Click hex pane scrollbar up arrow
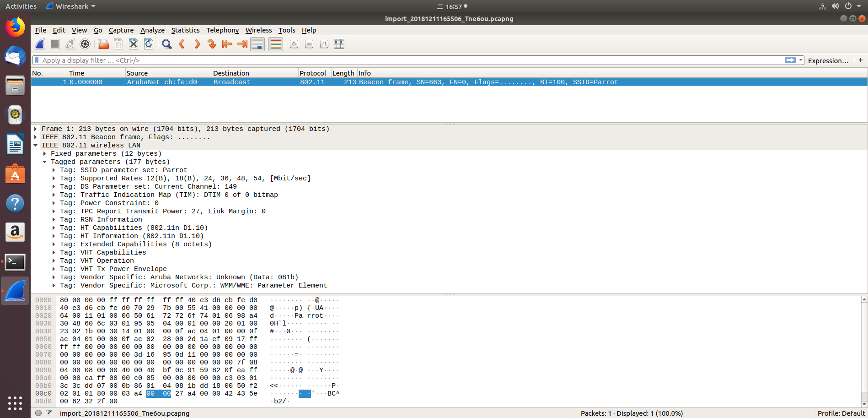Screen dimensions: 868x418 pyautogui.click(x=864, y=299)
